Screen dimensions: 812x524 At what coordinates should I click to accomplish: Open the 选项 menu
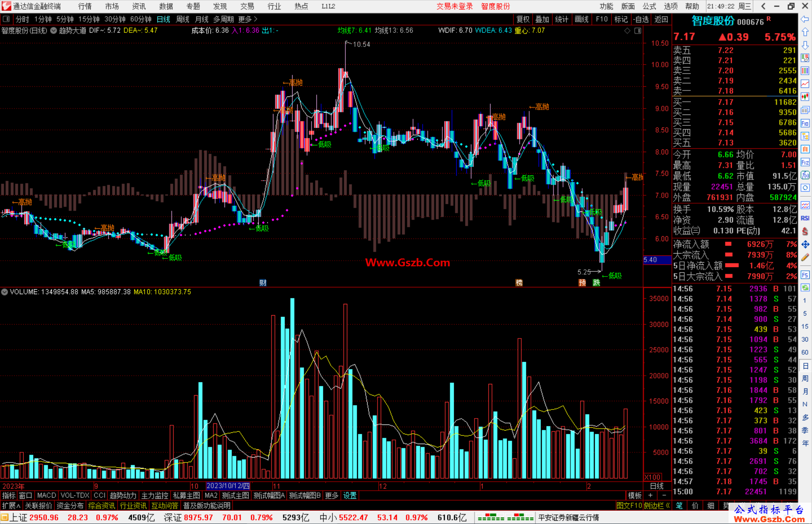click(x=671, y=6)
